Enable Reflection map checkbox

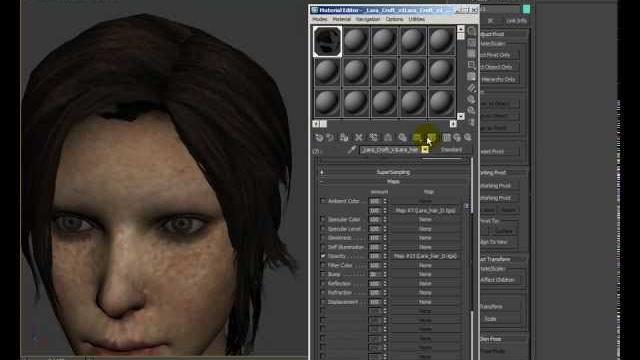[322, 284]
